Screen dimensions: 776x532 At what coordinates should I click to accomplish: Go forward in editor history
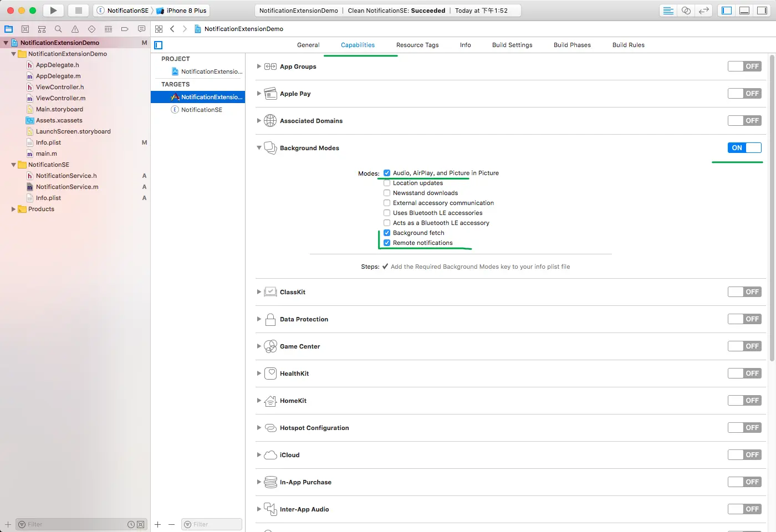(x=185, y=29)
